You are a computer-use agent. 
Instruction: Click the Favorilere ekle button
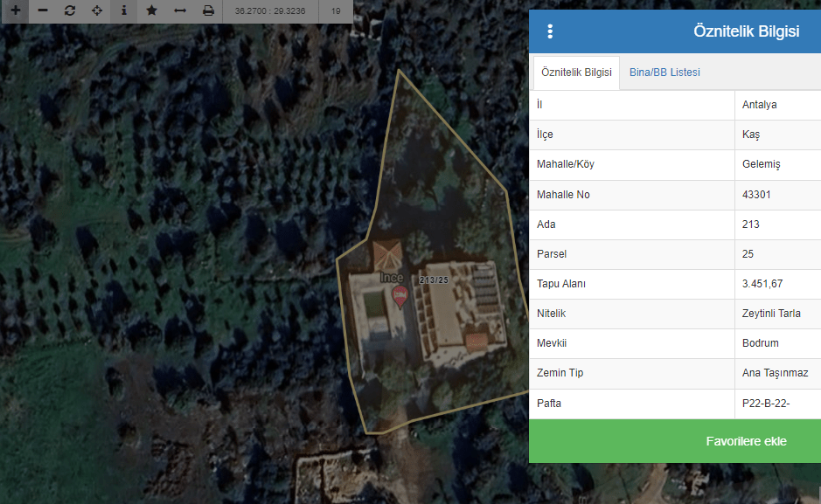pyautogui.click(x=746, y=441)
